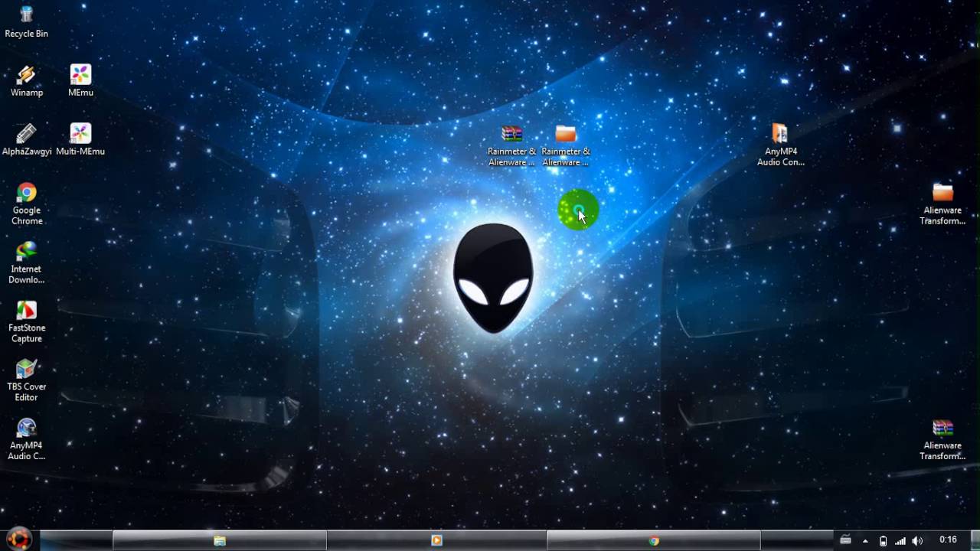Select the Winamp desktop shortcut
Screen dimensions: 980x551
(26, 80)
